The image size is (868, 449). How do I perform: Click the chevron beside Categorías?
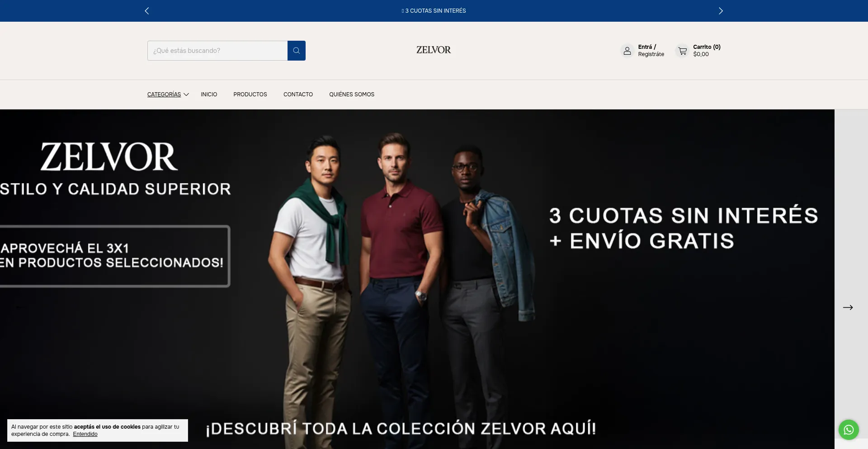tap(186, 95)
